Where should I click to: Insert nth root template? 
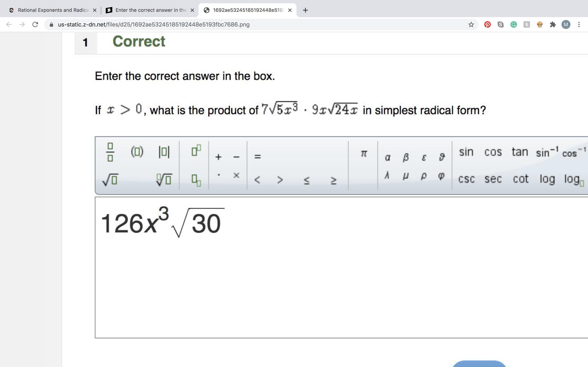click(x=164, y=180)
